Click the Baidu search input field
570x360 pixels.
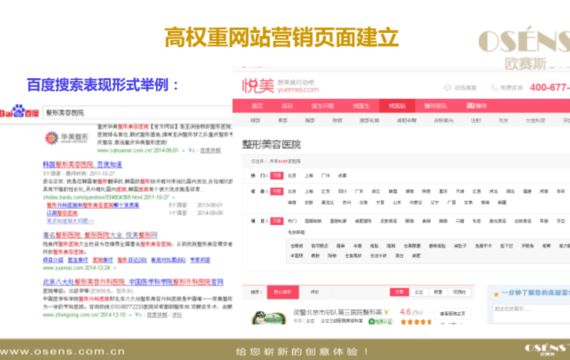click(137, 113)
